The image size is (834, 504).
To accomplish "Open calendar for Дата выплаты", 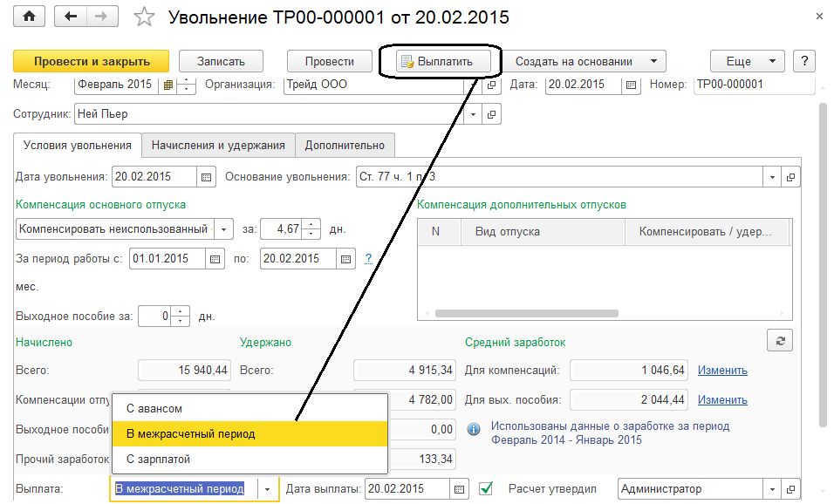I will tap(460, 489).
